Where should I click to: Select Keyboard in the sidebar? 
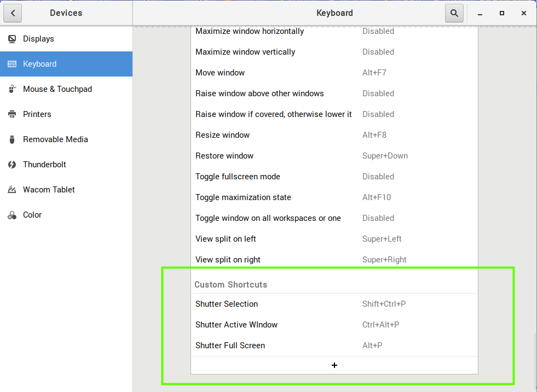pos(66,64)
